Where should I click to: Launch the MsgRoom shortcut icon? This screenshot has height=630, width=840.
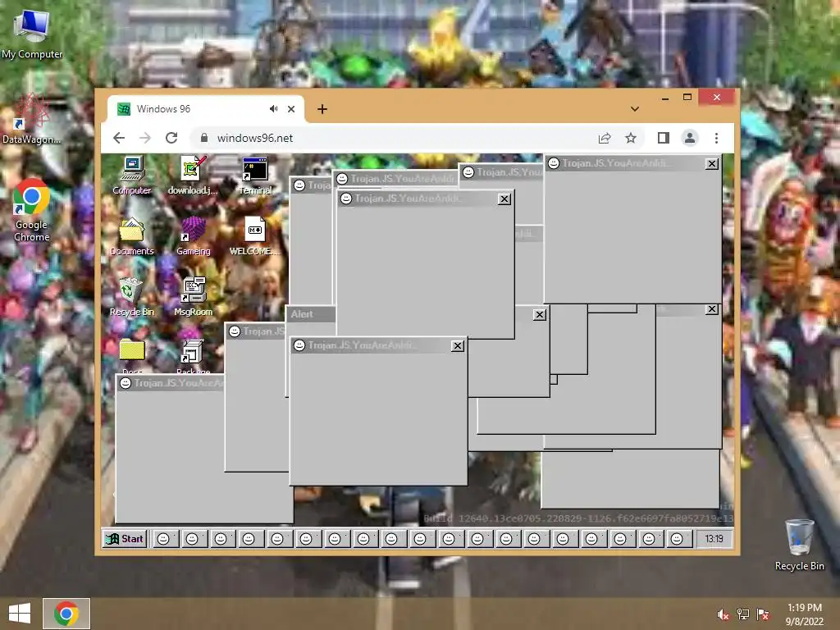click(x=194, y=297)
